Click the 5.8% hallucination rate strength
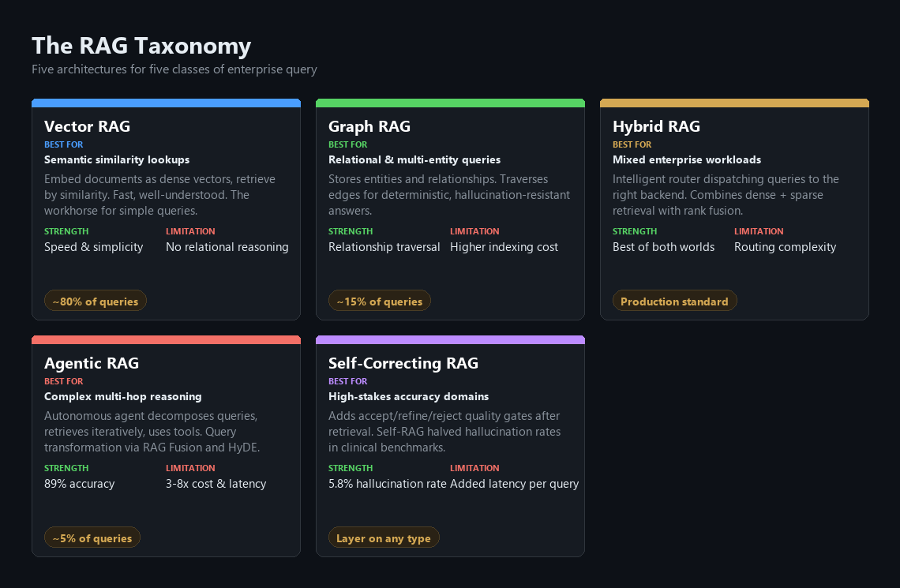The width and height of the screenshot is (900, 588). pyautogui.click(x=387, y=484)
